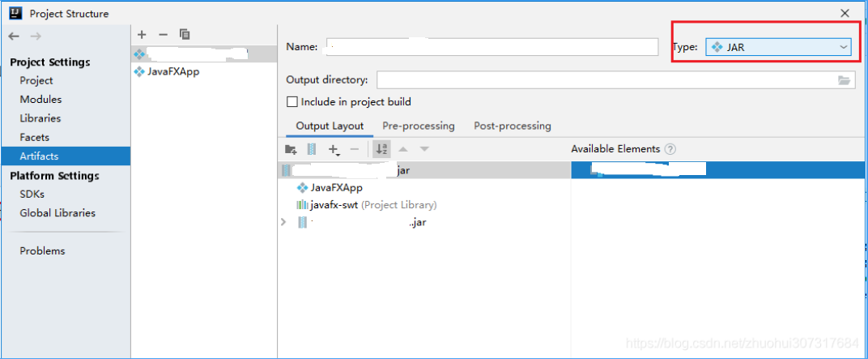The image size is (868, 359).
Task: Open the Add Copy of dropdown
Action: [x=334, y=149]
